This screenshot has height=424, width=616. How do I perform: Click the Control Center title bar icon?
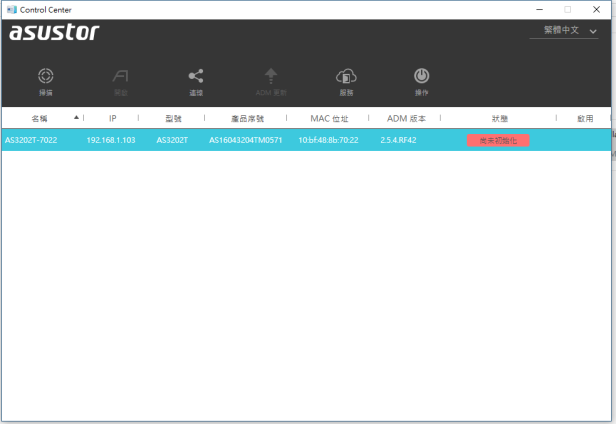12,10
